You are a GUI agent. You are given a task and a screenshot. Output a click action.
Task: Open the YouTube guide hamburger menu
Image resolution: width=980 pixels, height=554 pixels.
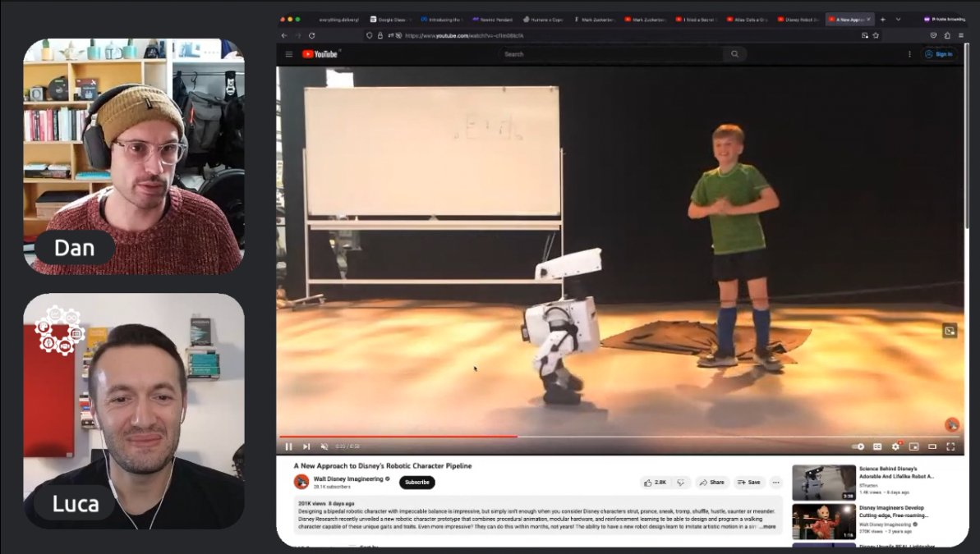289,54
